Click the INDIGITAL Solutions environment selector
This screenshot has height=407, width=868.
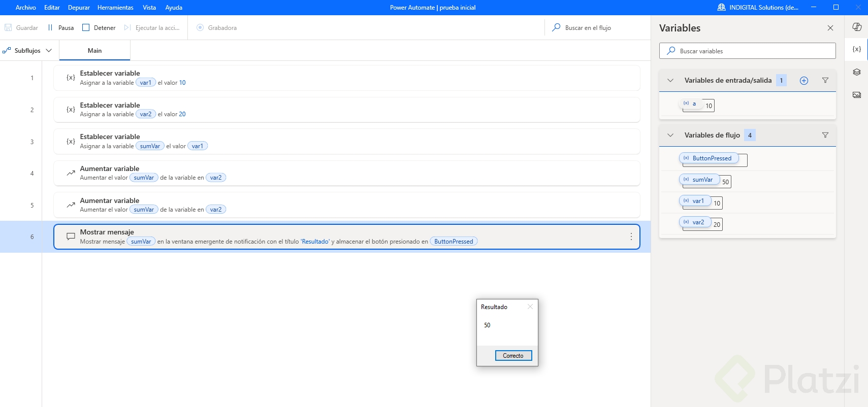click(x=758, y=8)
